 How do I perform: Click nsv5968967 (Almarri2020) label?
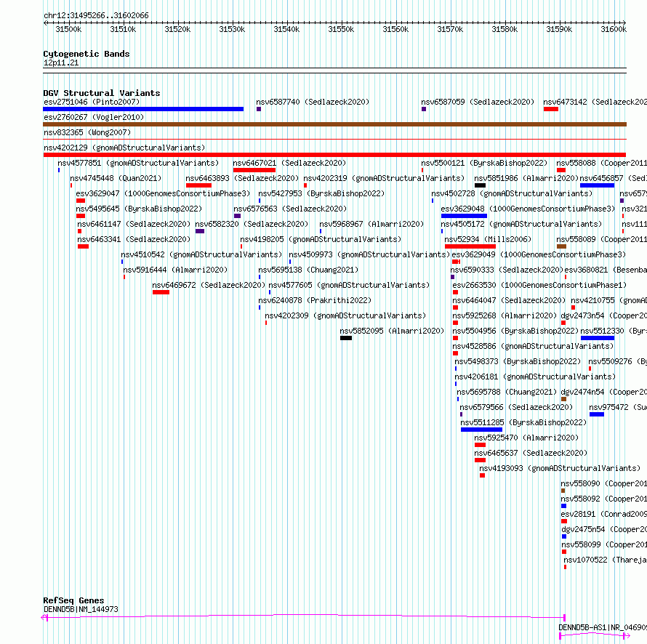(x=371, y=224)
